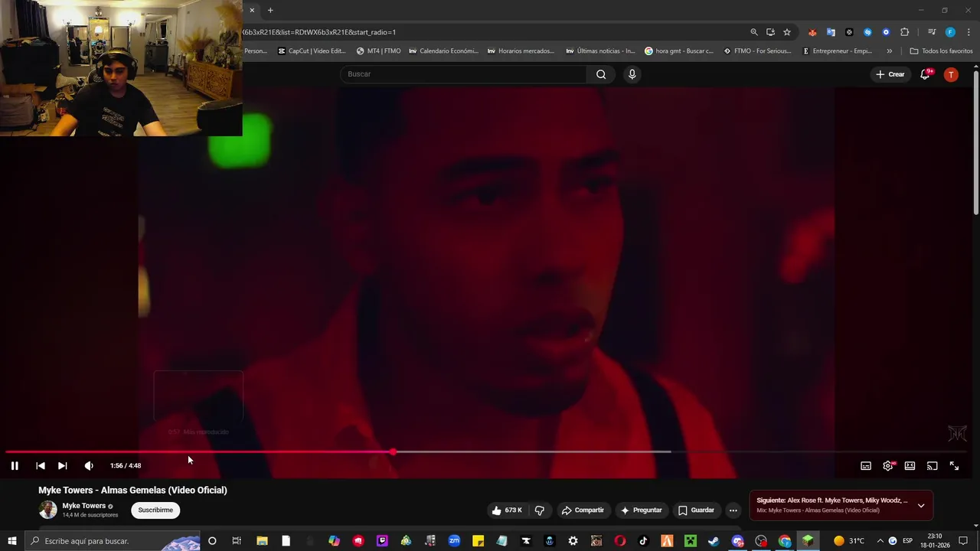The image size is (980, 551).
Task: Open FTMO - For Serious bookmark
Action: 757,51
